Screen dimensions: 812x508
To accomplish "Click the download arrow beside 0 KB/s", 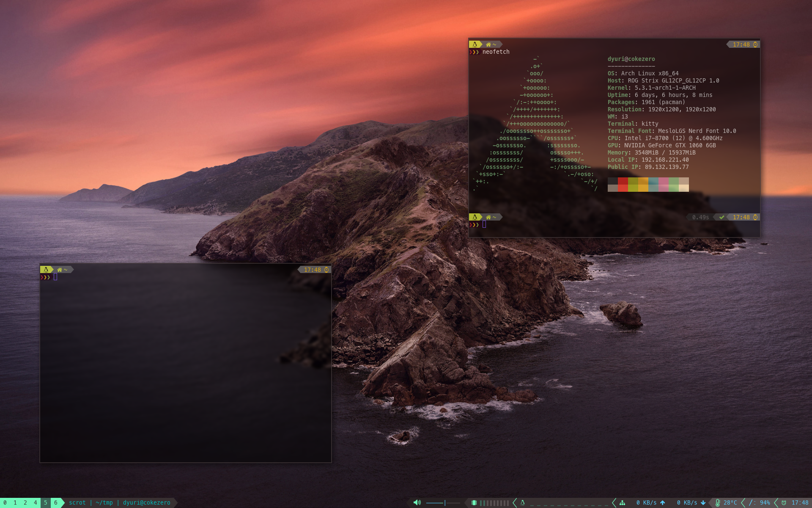I will click(703, 502).
